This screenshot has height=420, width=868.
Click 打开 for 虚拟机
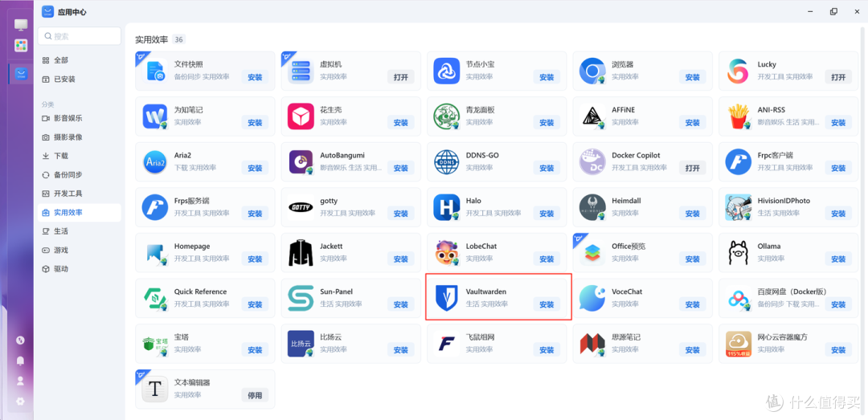(x=401, y=77)
